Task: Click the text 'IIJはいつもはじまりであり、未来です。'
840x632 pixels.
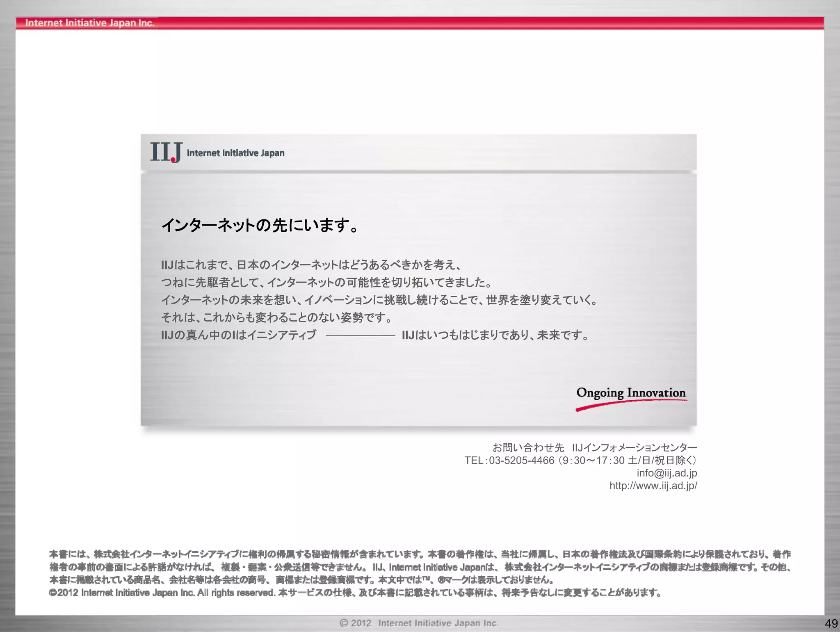Action: coord(495,335)
